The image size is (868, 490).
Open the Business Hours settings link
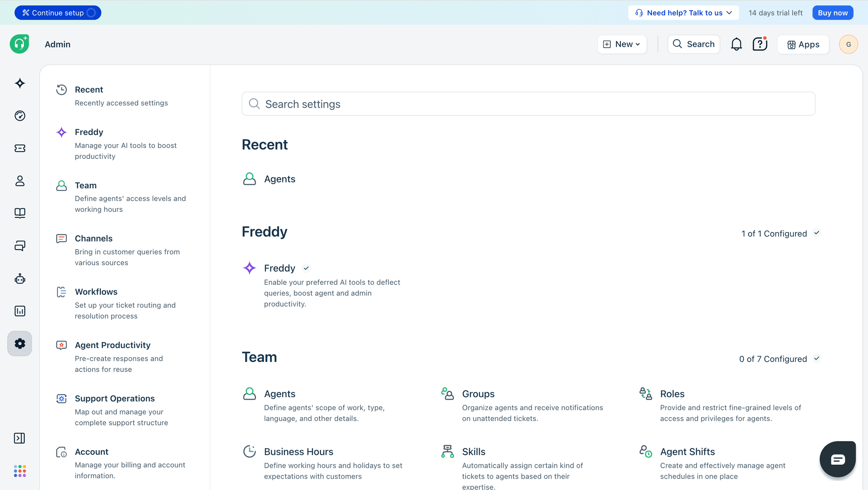tap(299, 451)
